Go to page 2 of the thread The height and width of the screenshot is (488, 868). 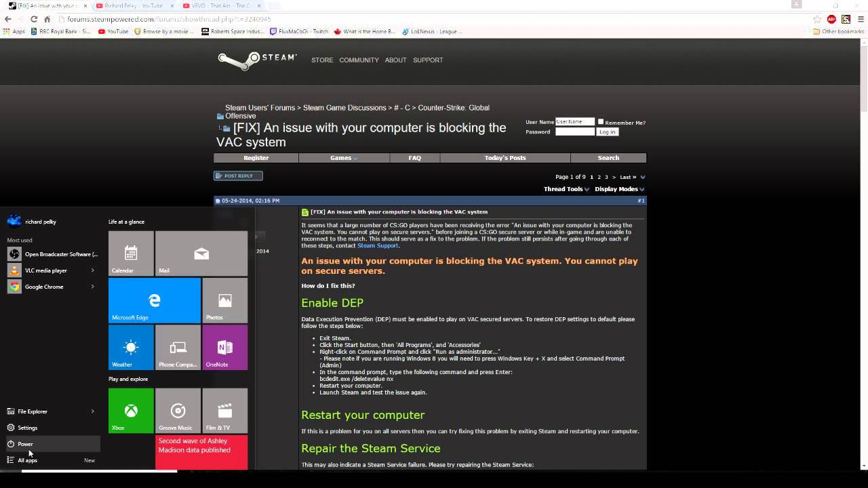[599, 177]
